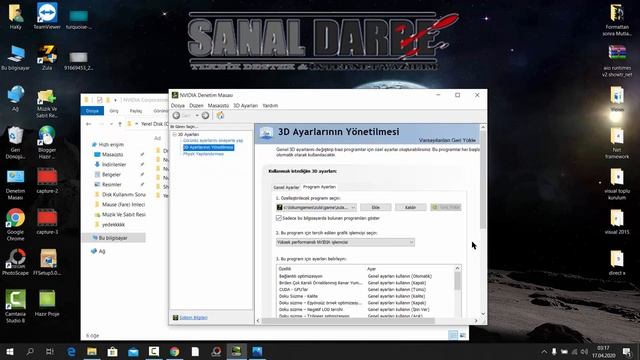Open Denetim Masası desktop icon
The image size is (640, 360).
(x=16, y=184)
